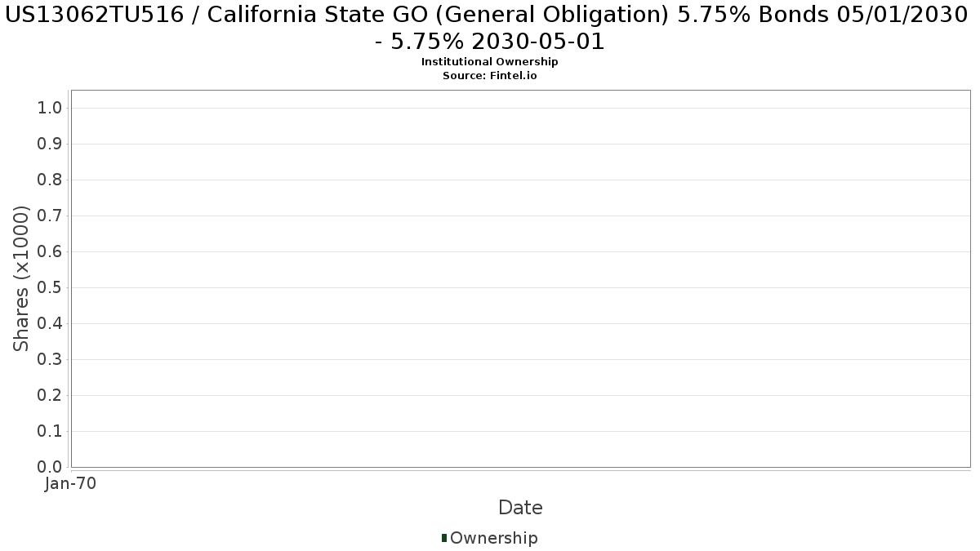Viewport: 980px width, 551px height.
Task: Toggle the Ownership series legend label
Action: (493, 538)
